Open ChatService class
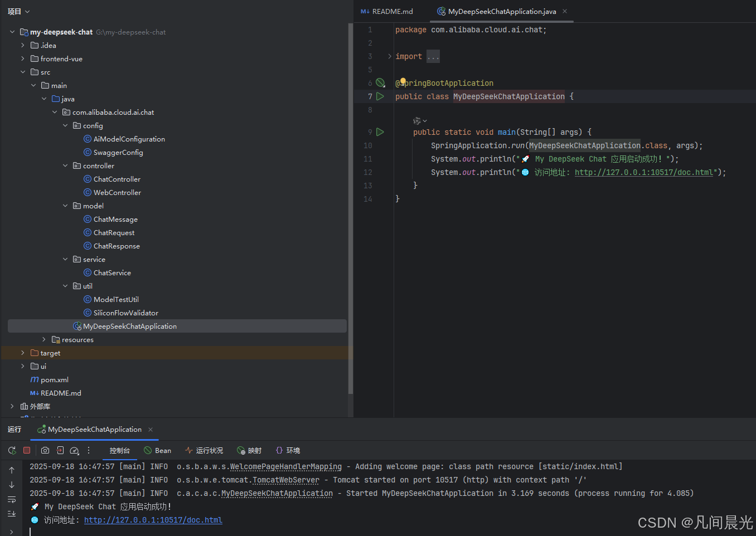The height and width of the screenshot is (536, 756). pos(112,272)
